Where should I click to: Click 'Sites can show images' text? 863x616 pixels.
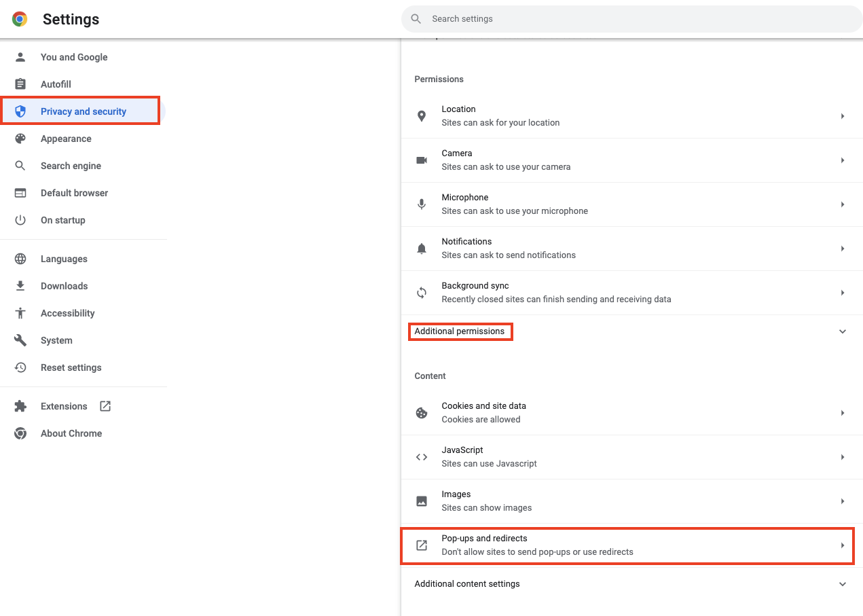(x=487, y=508)
